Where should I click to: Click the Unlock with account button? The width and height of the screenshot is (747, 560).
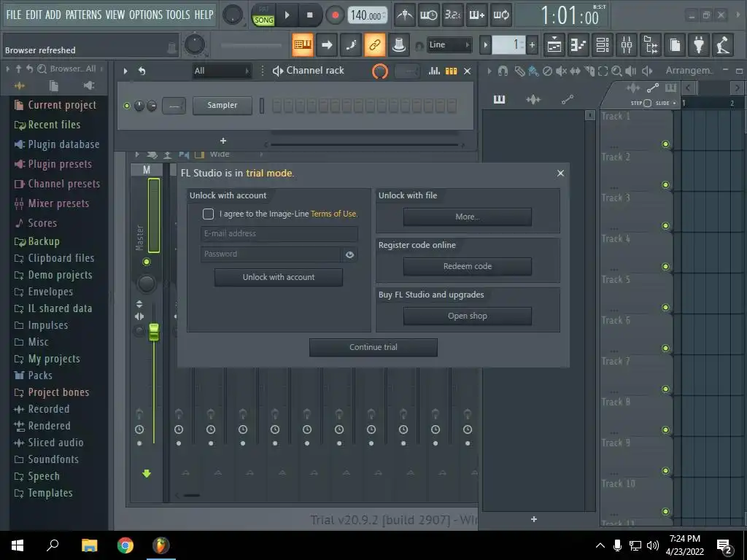point(279,277)
